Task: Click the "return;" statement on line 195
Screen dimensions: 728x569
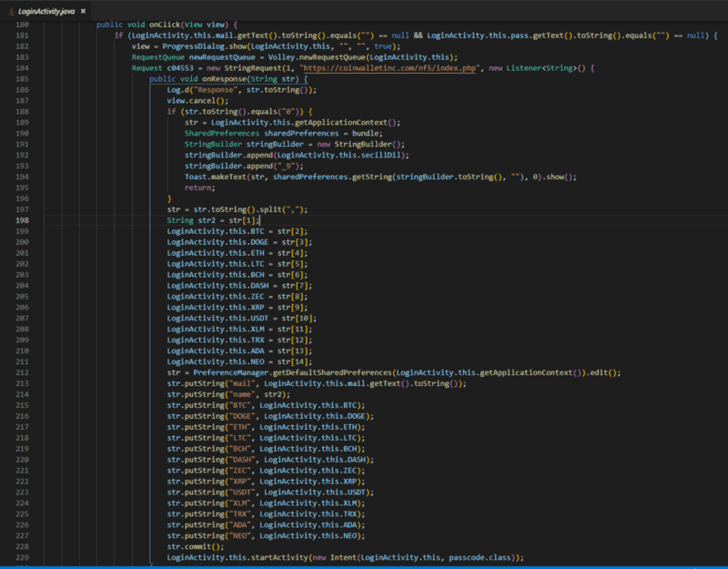Action: click(200, 188)
